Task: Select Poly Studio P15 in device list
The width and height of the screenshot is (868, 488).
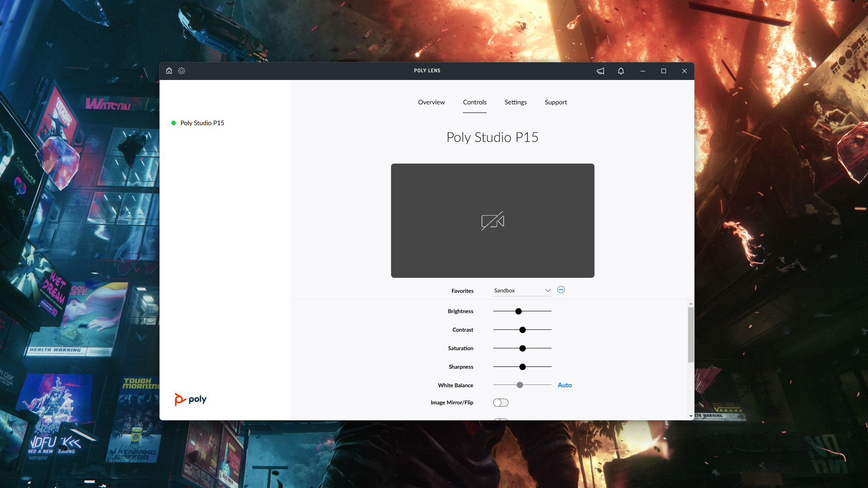Action: (202, 123)
